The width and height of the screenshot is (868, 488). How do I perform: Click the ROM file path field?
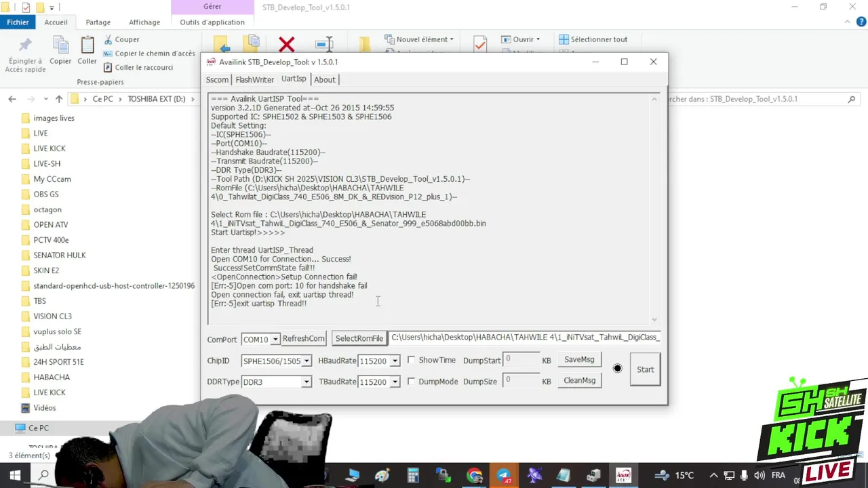coord(525,338)
